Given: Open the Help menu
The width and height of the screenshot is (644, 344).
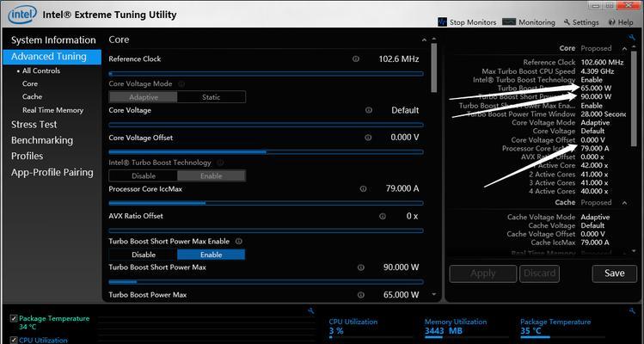Looking at the screenshot, I should [621, 22].
